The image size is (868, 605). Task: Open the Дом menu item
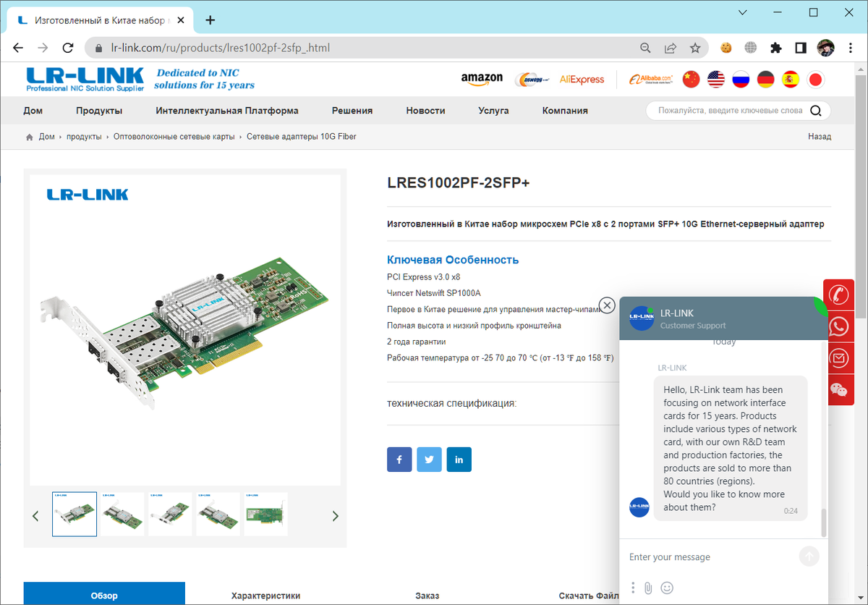tap(33, 111)
